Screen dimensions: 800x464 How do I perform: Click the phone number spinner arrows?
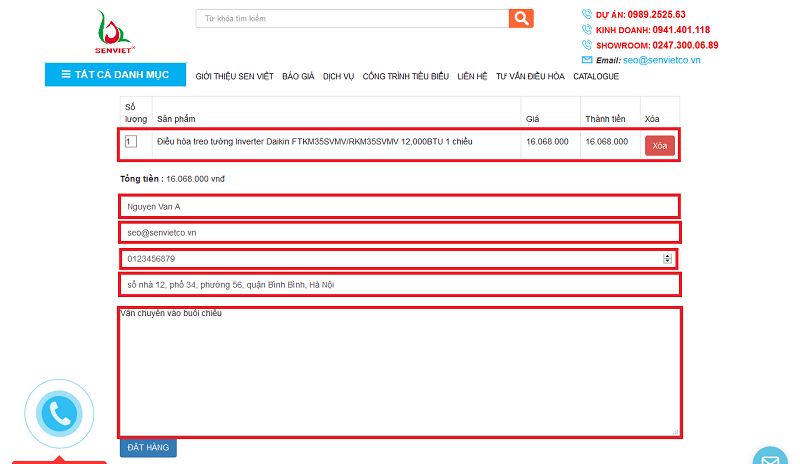point(668,259)
